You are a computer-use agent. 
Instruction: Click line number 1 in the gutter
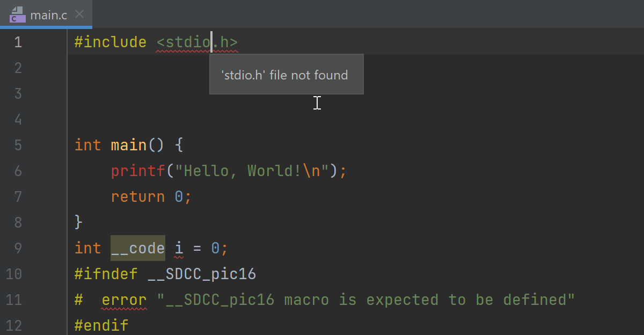(x=18, y=42)
